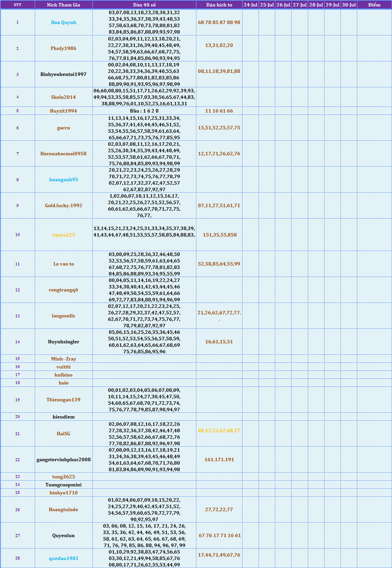
Task: Click the 'Điểm' column header
Action: [x=374, y=5]
